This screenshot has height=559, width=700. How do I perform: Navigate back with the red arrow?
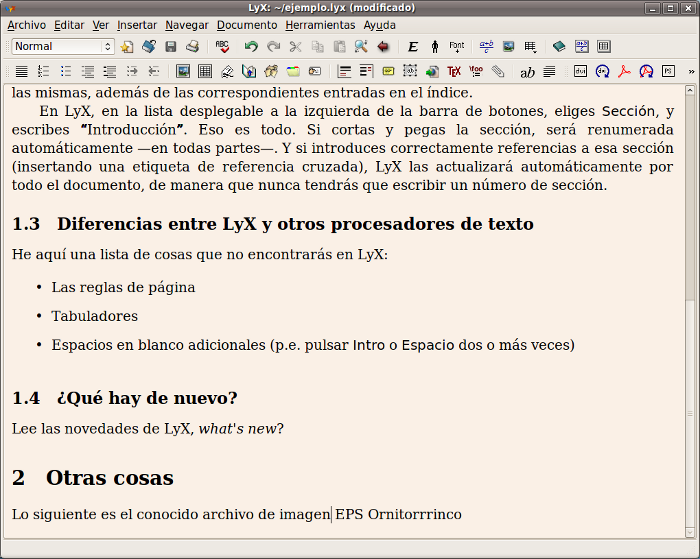tap(383, 46)
